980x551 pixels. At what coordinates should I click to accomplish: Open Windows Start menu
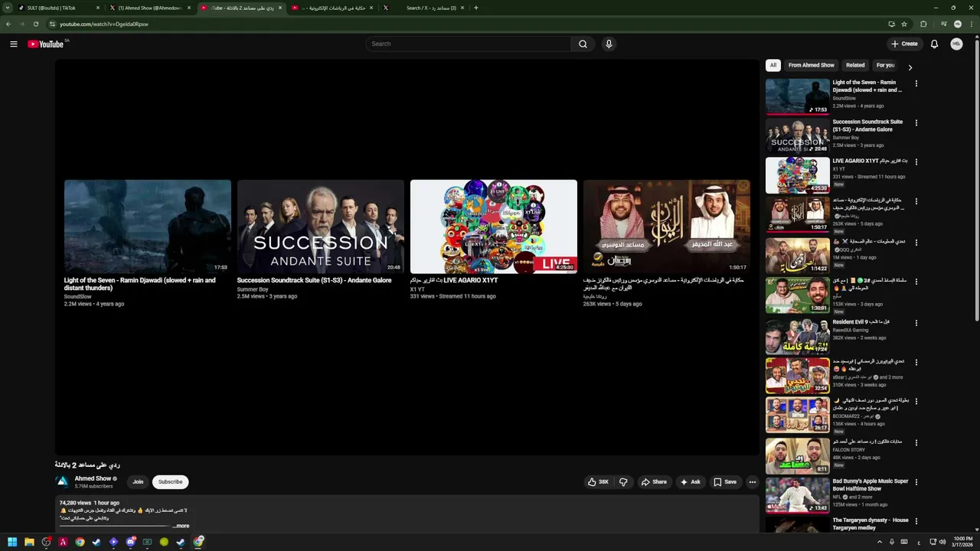(12, 542)
